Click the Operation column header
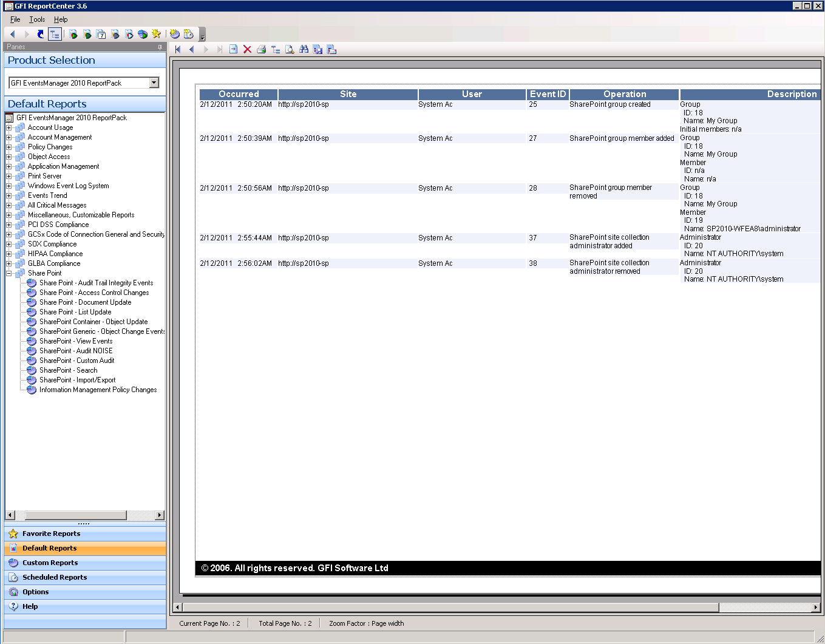This screenshot has height=644, width=825. (624, 94)
